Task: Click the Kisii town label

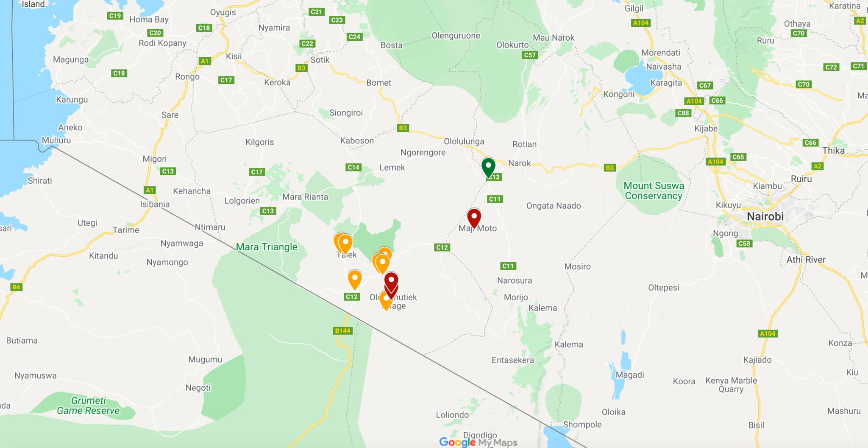Action: 234,56
